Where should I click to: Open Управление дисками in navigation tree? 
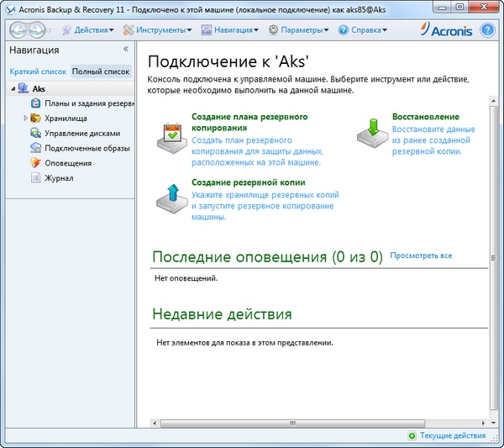point(82,133)
